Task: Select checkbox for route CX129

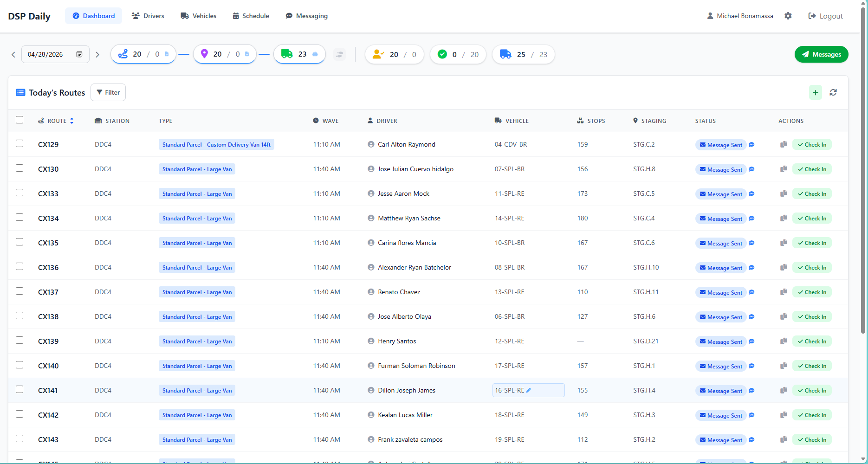Action: click(19, 143)
